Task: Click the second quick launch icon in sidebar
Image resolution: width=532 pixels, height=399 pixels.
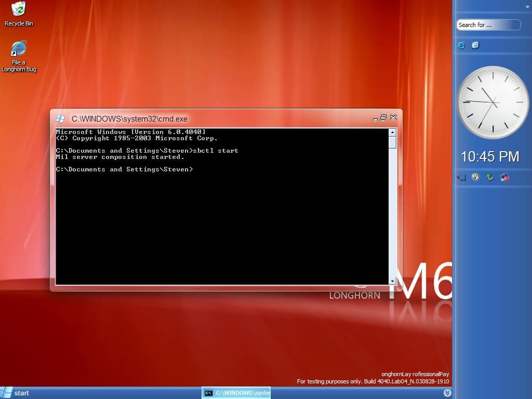Action: point(476,45)
